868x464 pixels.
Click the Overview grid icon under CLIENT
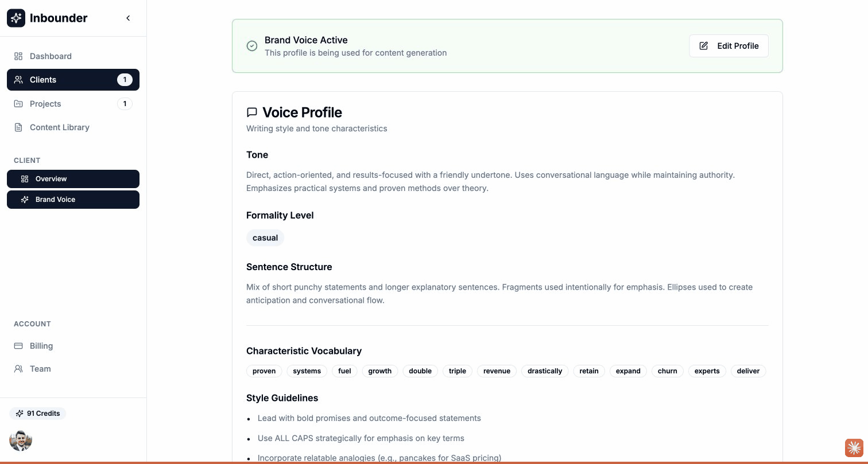pyautogui.click(x=25, y=178)
